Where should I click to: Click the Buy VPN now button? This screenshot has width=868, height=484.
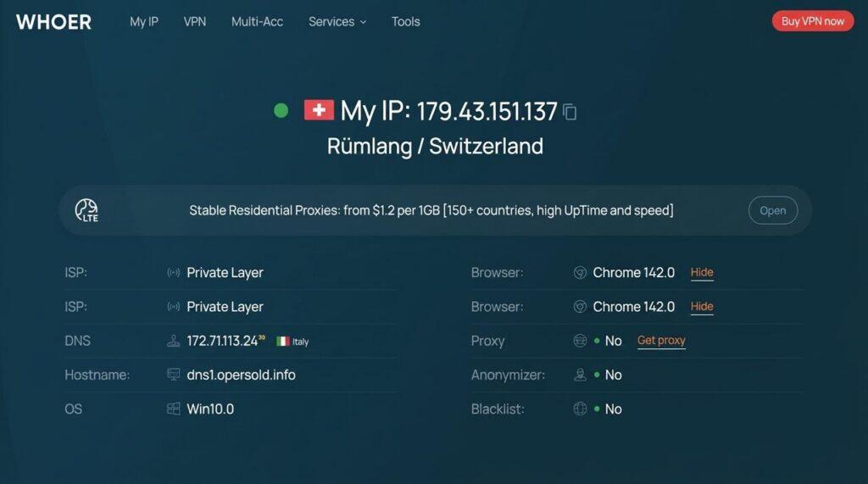pos(813,21)
